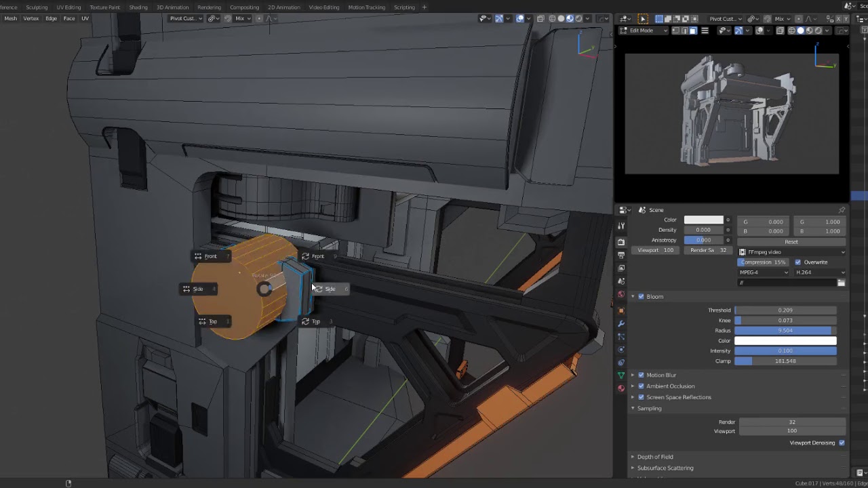Open the Object Constraints tab icon

click(620, 363)
